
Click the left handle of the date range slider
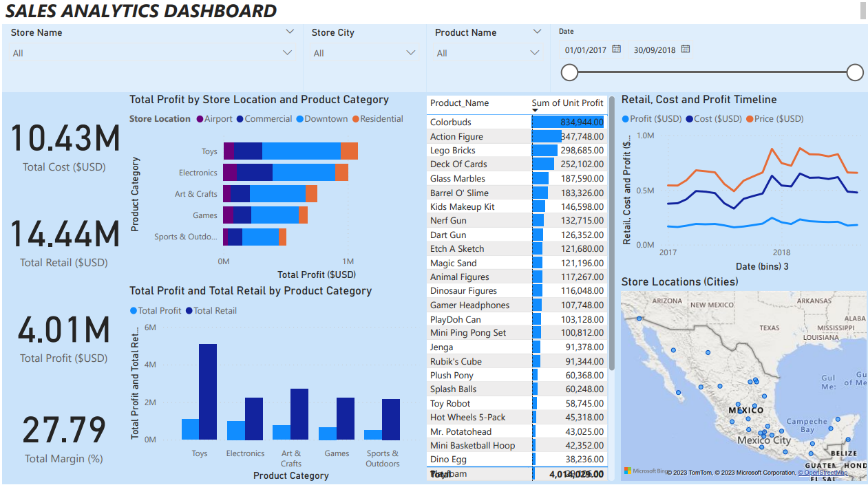tap(569, 72)
